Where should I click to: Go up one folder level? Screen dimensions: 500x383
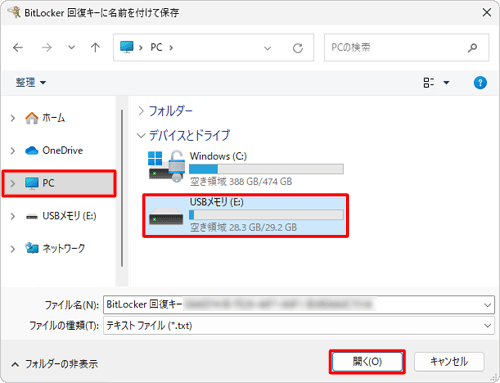pos(95,47)
